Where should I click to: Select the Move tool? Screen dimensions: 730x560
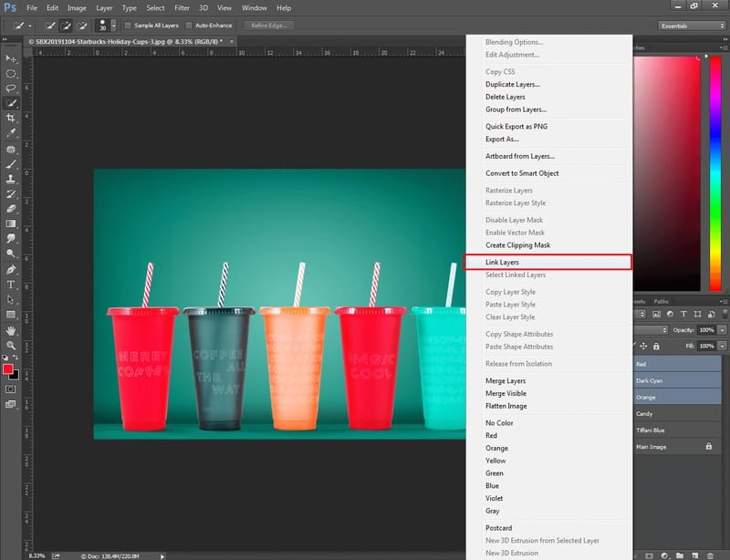point(10,58)
